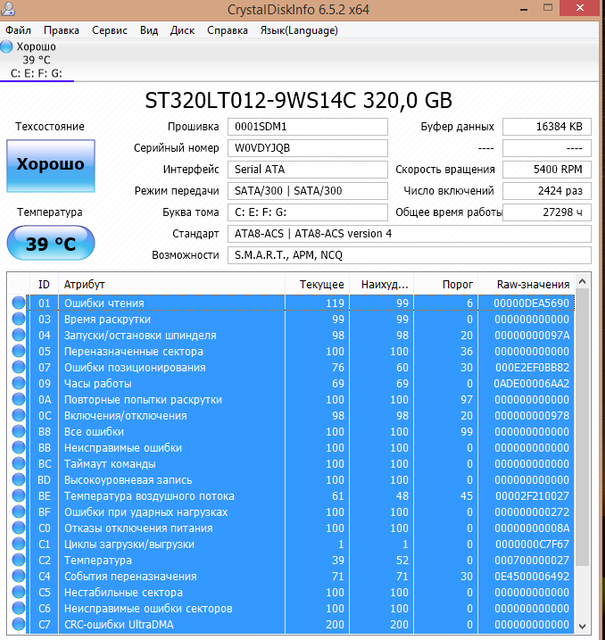Click status circle of Нестабильные сектора row
This screenshot has width=605, height=640.
[x=18, y=592]
